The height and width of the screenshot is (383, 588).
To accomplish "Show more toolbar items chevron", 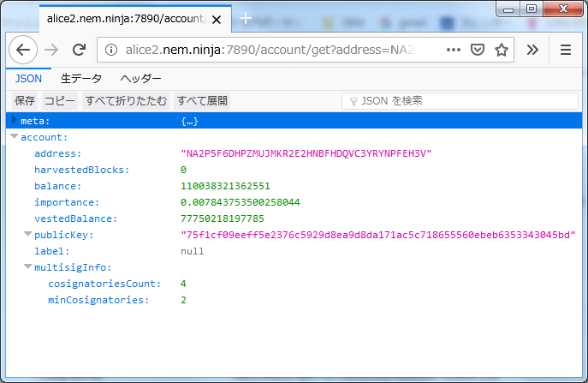I will pos(532,50).
